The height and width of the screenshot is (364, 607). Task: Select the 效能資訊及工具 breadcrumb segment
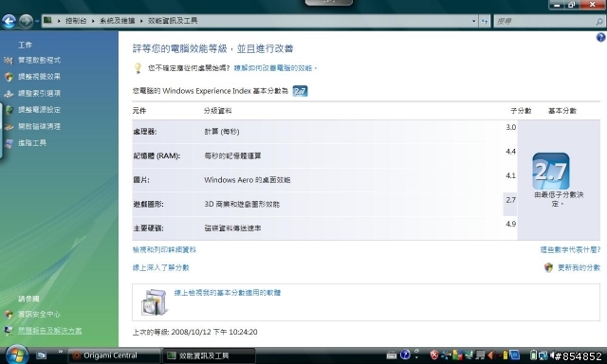click(x=173, y=21)
